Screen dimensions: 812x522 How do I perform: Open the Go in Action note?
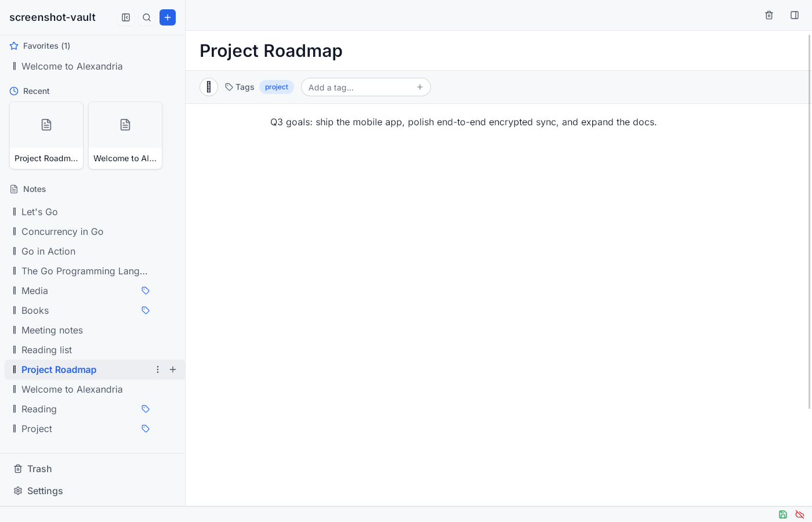click(x=48, y=251)
